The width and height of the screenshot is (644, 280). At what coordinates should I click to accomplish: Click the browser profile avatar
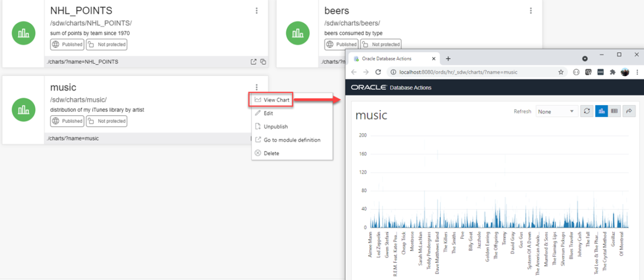(x=625, y=72)
